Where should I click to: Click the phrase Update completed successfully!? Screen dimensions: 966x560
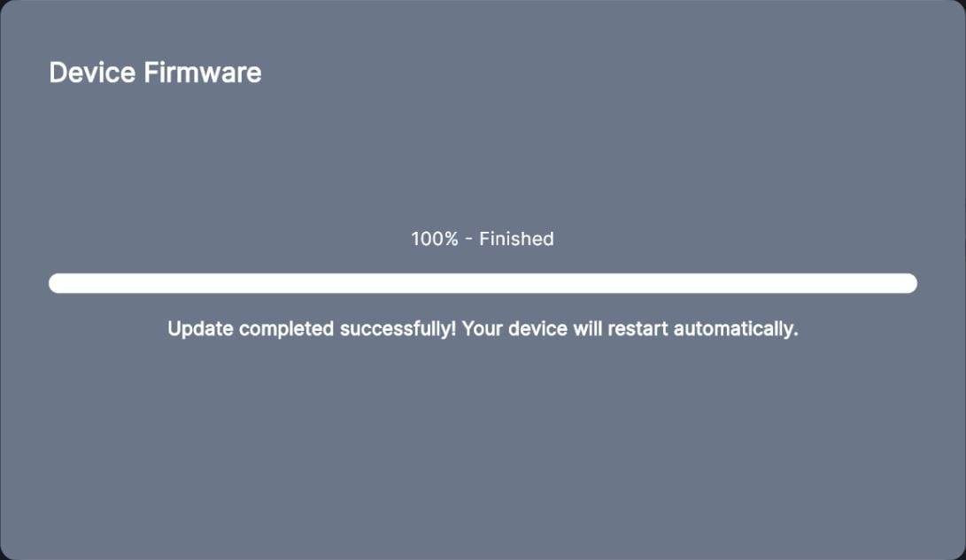[312, 328]
